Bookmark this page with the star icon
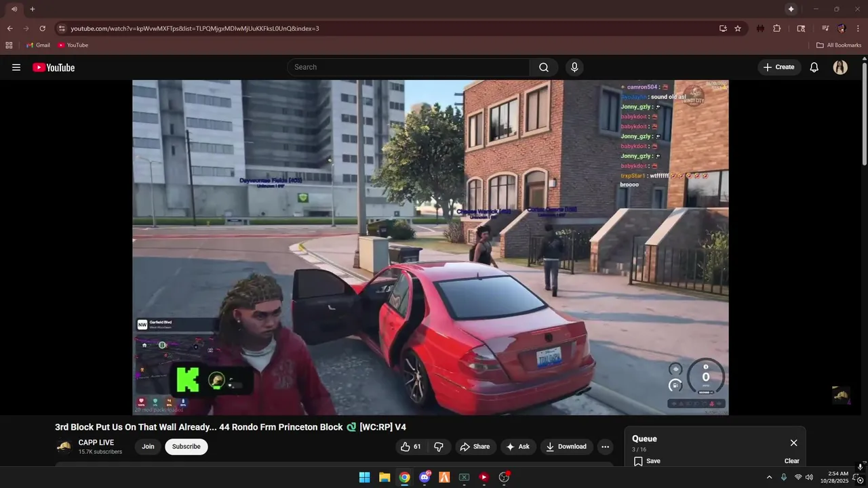868x488 pixels. [738, 28]
